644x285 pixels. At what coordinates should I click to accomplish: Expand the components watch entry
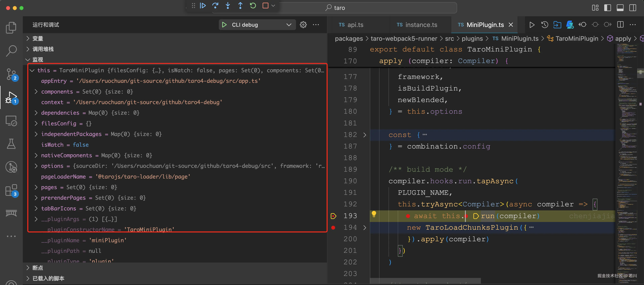coord(36,92)
